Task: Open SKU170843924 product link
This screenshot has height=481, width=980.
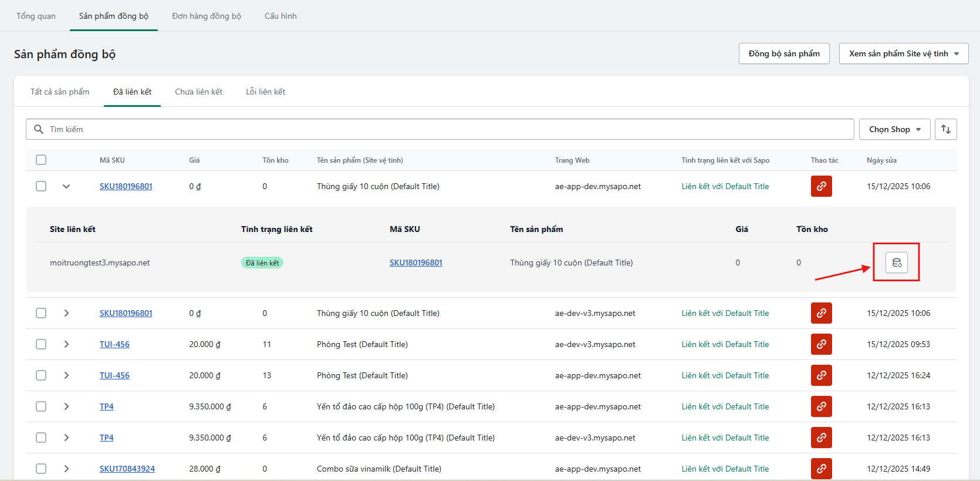Action: pyautogui.click(x=127, y=469)
